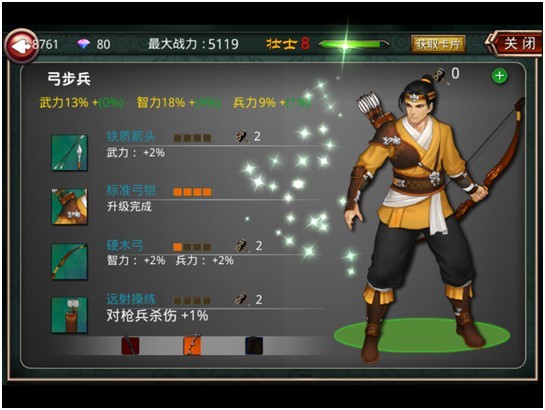
Task: Choose the orange archer unit tab
Action: [x=192, y=345]
